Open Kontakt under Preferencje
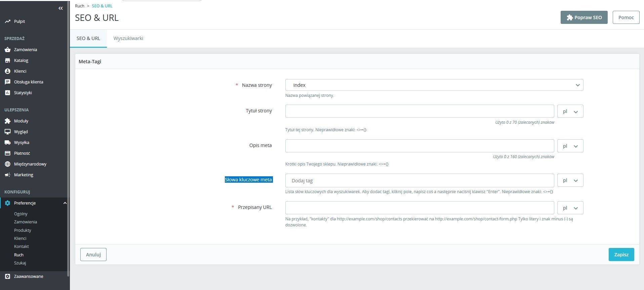 pos(22,246)
